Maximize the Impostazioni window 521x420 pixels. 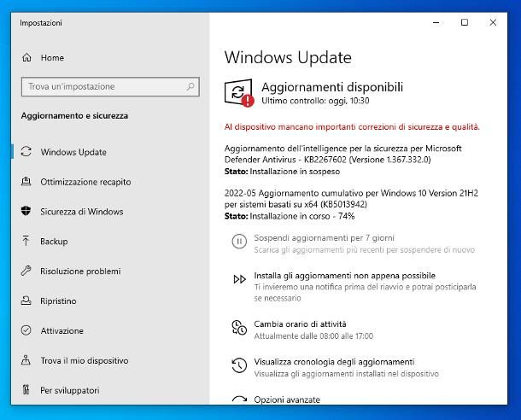[x=465, y=22]
